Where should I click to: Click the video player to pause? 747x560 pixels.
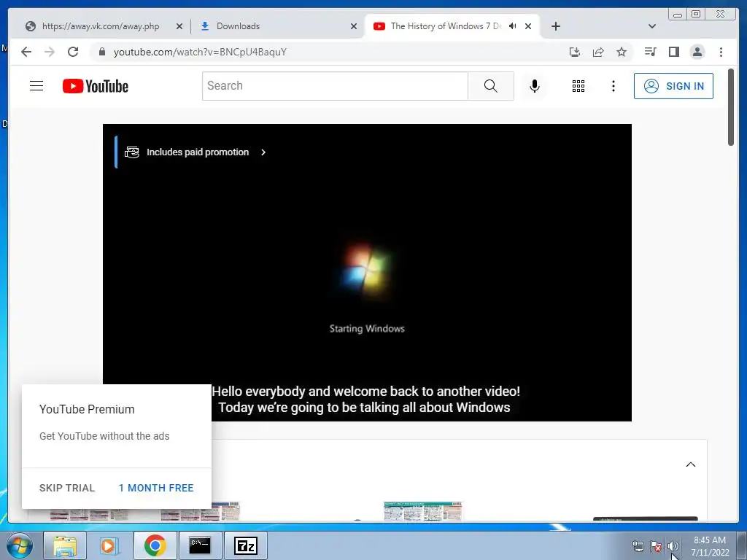click(x=367, y=273)
